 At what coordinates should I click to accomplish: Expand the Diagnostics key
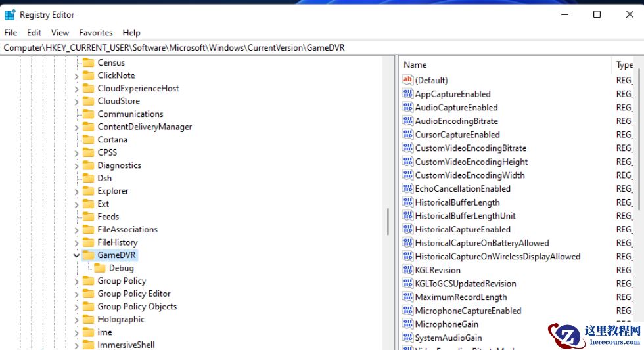(x=76, y=165)
